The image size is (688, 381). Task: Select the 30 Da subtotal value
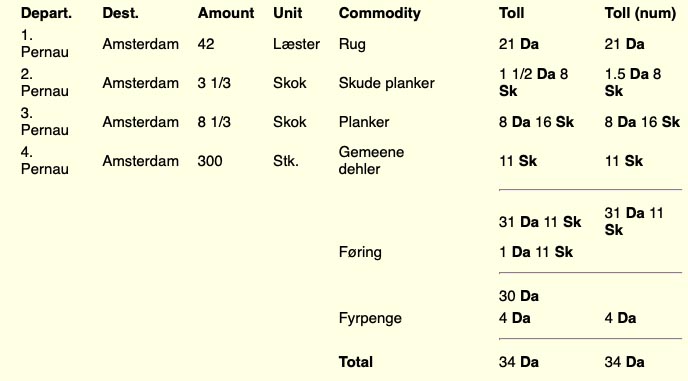pyautogui.click(x=519, y=296)
